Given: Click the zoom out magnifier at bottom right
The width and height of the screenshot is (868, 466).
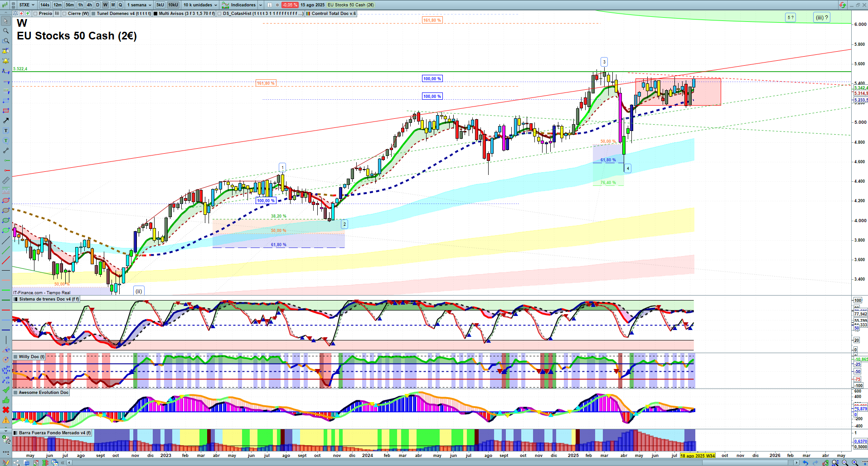Looking at the screenshot, I should [845, 463].
